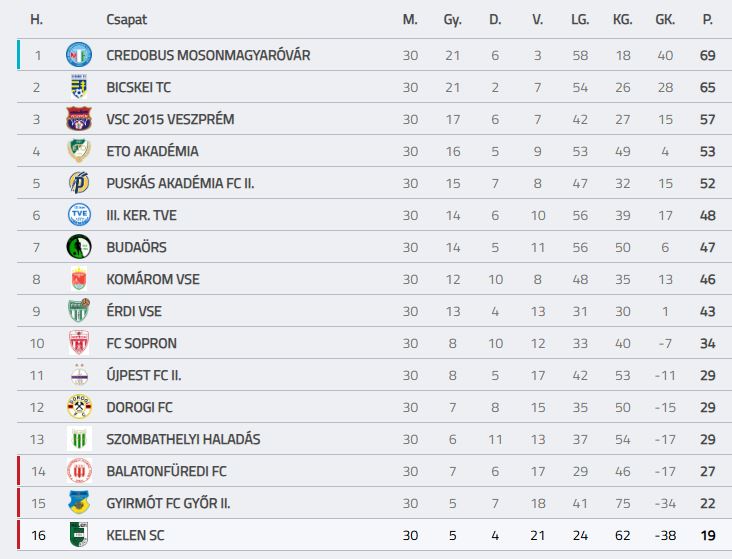Open the FC Sopron team link
This screenshot has width=732, height=559.
(141, 343)
